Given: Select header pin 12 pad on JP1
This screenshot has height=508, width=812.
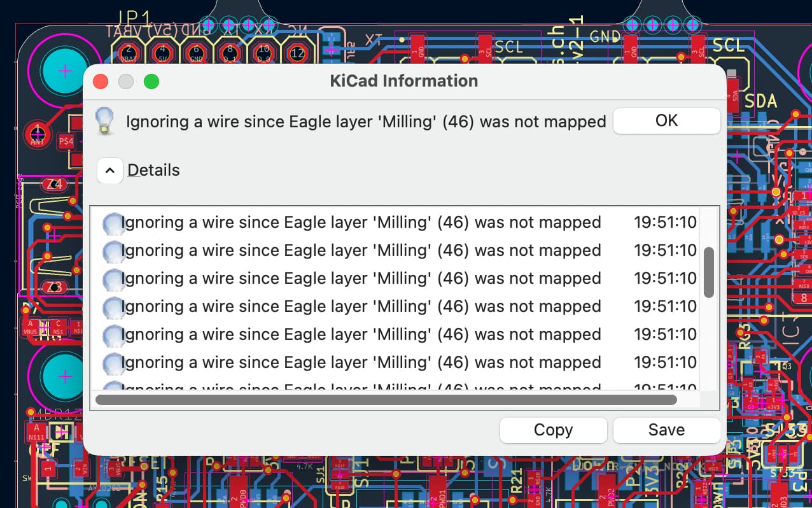Looking at the screenshot, I should click(x=297, y=52).
